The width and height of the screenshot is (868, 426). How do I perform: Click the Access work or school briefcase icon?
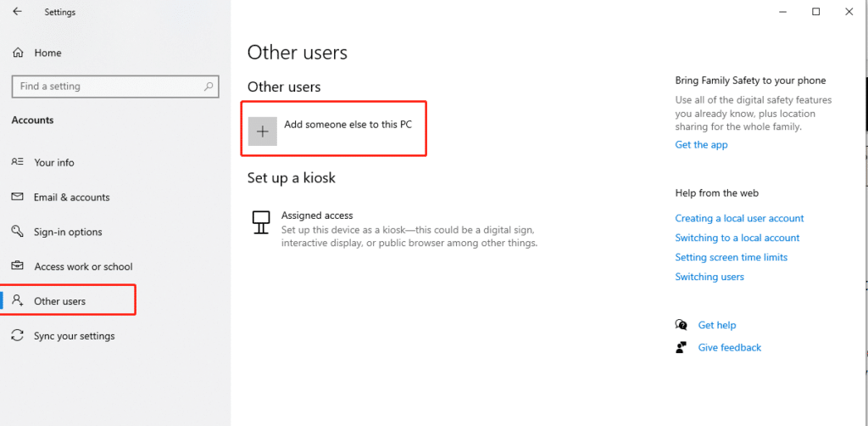(x=17, y=266)
